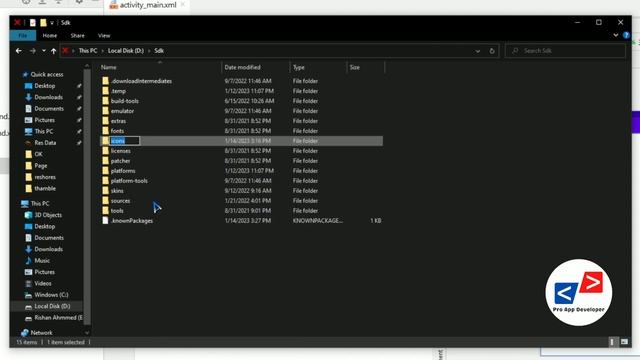The height and width of the screenshot is (360, 640).
Task: Select the platforms folder icon
Action: click(105, 171)
